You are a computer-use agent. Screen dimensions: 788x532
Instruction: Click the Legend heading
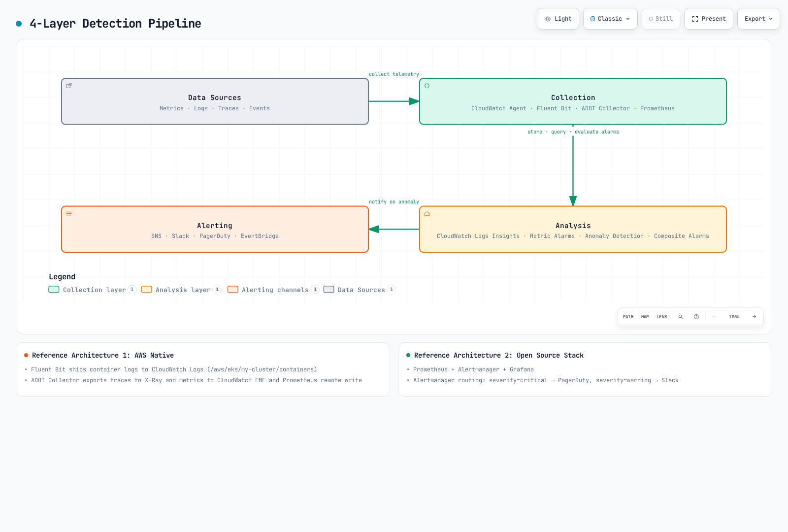62,277
